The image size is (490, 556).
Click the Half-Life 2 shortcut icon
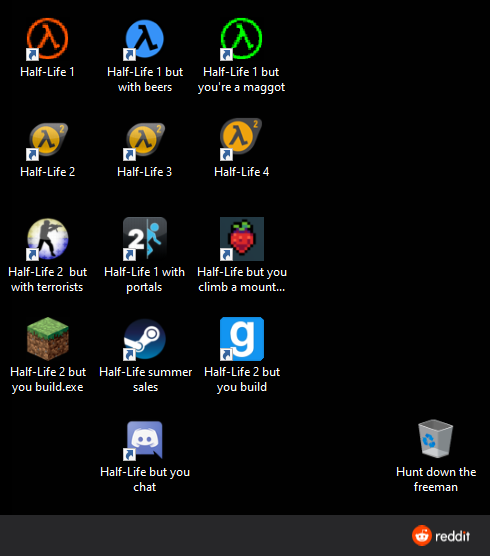[x=47, y=139]
